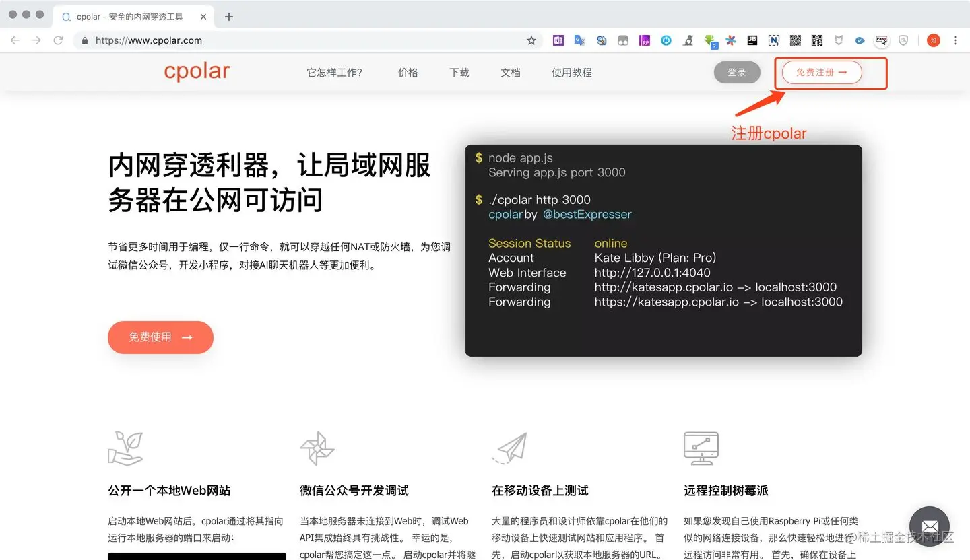Click the plant-in-hand icon
This screenshot has height=560, width=970.
pos(125,448)
